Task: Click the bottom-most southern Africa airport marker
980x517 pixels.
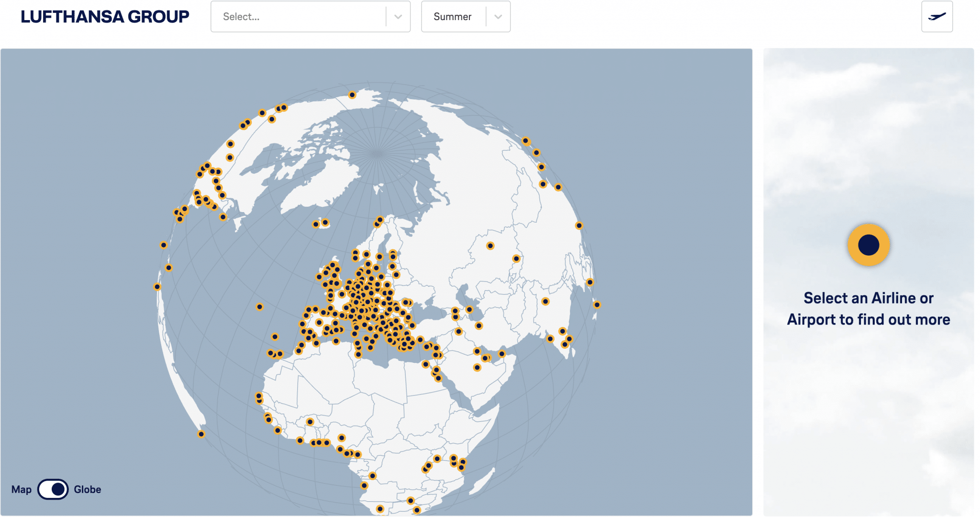Action: click(417, 510)
